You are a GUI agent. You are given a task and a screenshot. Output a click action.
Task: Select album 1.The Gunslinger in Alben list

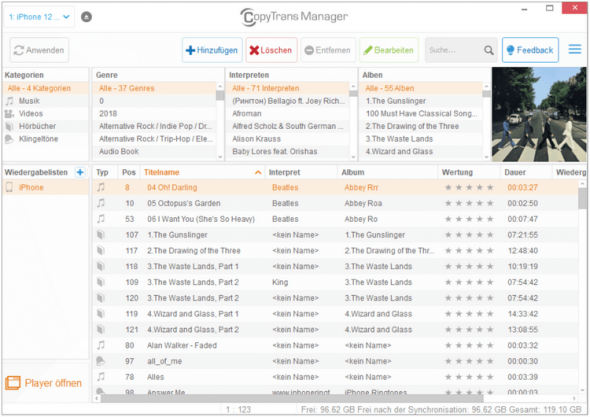tap(421, 101)
